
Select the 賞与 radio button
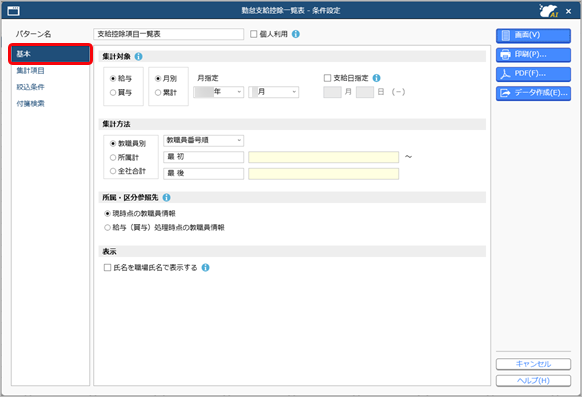click(x=113, y=92)
